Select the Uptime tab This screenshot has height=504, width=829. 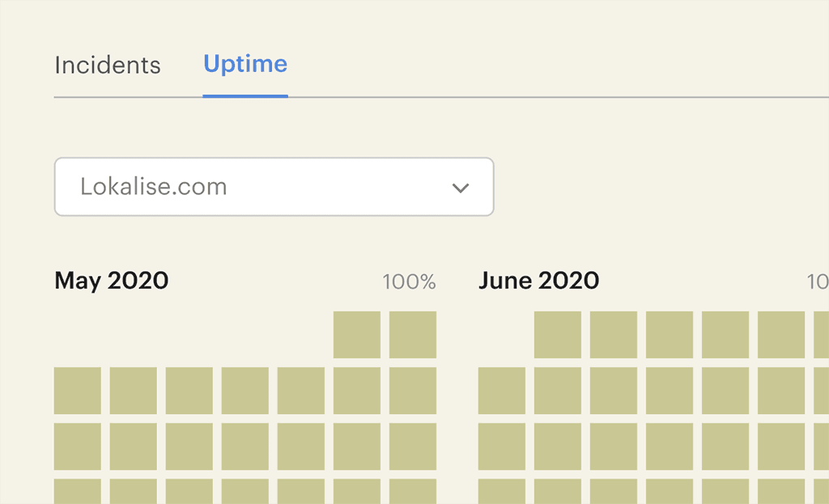pyautogui.click(x=245, y=64)
